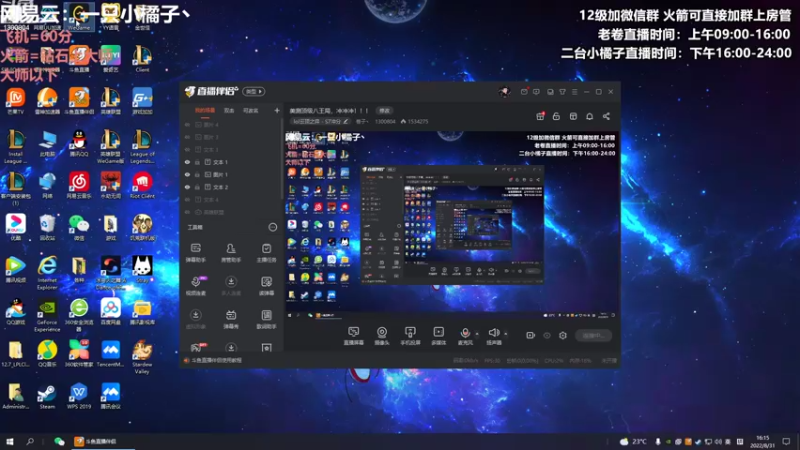The height and width of the screenshot is (450, 800).
Task: Edit the lol云顶之弈 category selector
Action: (x=320, y=121)
